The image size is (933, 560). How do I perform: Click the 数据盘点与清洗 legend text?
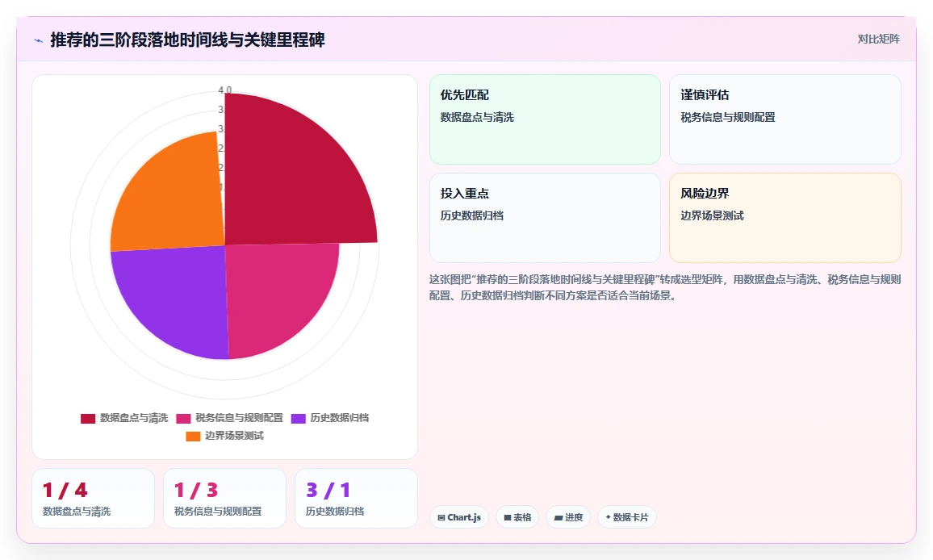134,418
